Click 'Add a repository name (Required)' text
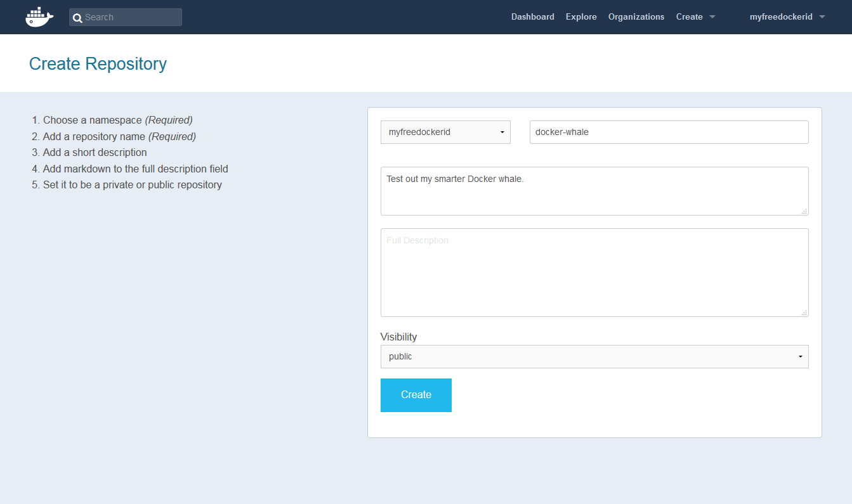 tap(119, 136)
